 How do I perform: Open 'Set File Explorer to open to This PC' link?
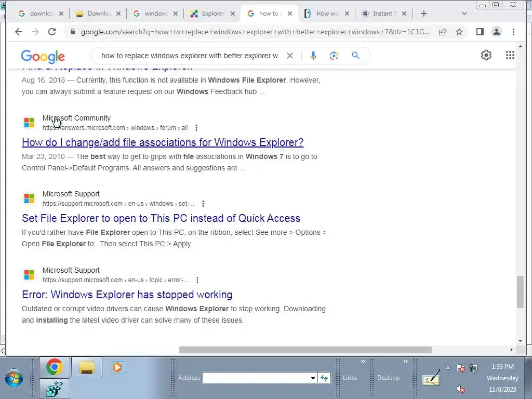point(161,218)
